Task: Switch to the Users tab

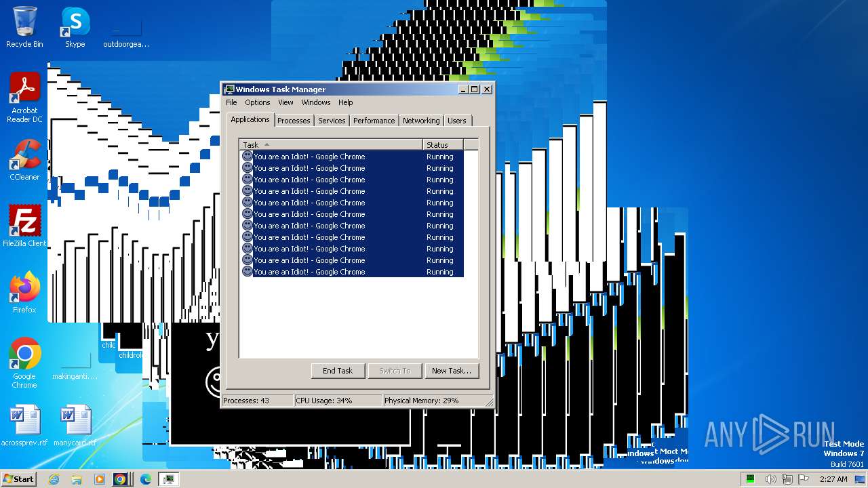Action: [x=457, y=121]
